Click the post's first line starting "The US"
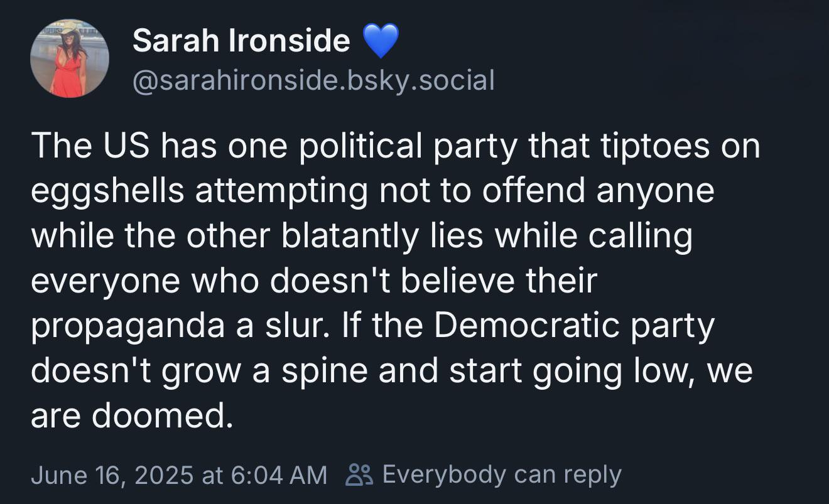 tap(395, 146)
